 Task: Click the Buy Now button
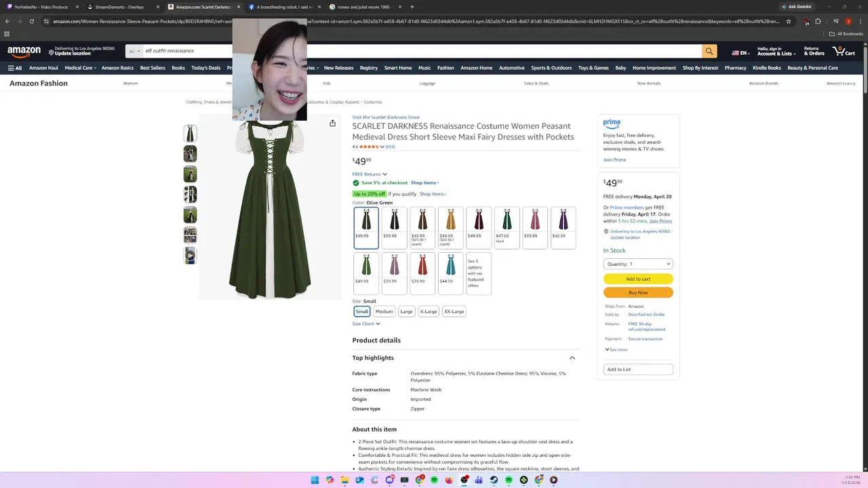pos(638,293)
